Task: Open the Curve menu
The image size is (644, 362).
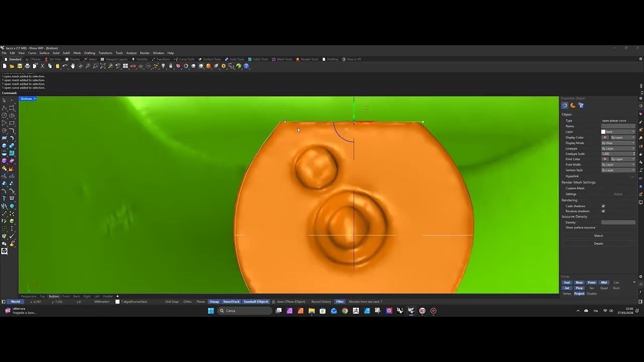Action: [32, 53]
